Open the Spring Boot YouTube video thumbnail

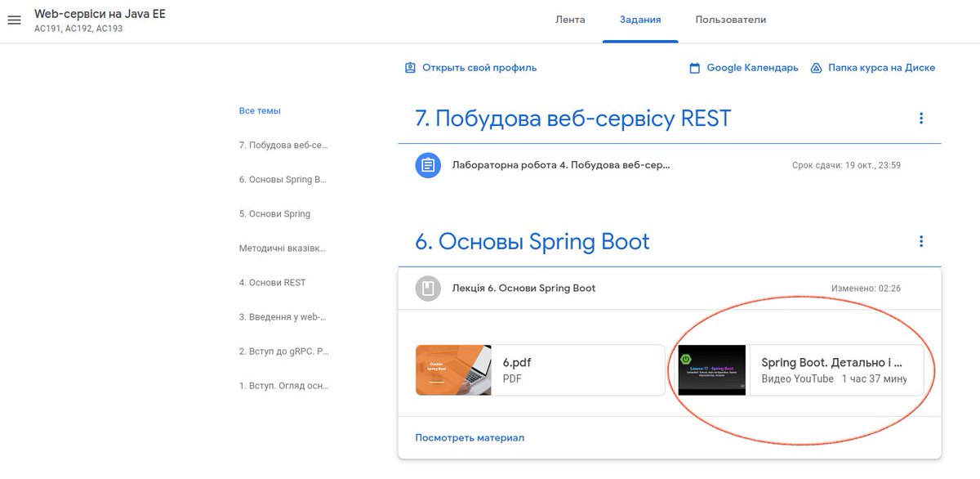pos(712,370)
